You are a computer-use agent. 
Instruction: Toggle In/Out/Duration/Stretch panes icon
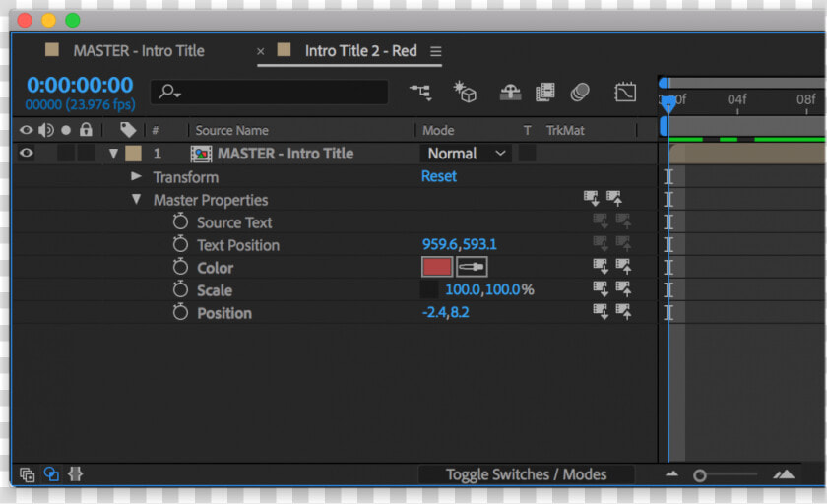pyautogui.click(x=75, y=474)
